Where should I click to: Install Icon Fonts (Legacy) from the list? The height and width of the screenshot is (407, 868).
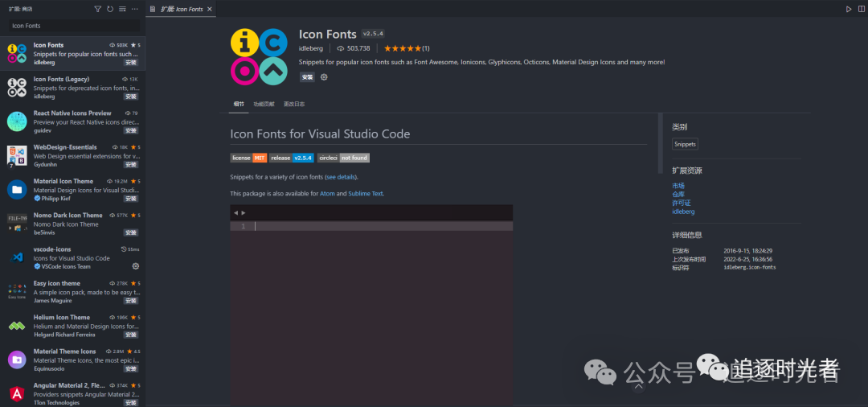tap(131, 97)
